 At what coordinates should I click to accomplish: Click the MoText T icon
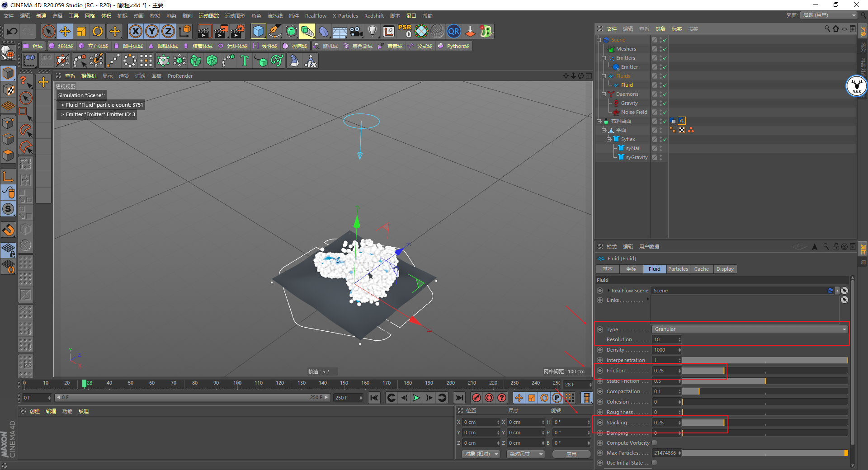tap(245, 61)
